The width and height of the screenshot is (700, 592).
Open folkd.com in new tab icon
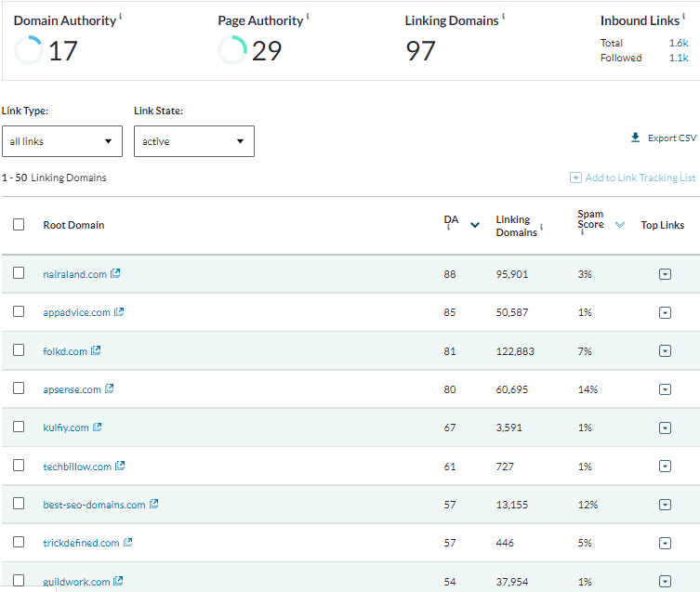click(96, 351)
